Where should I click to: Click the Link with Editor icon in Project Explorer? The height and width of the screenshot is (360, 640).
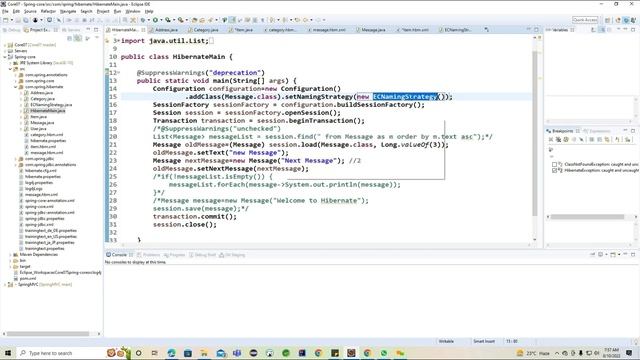pyautogui.click(x=78, y=38)
